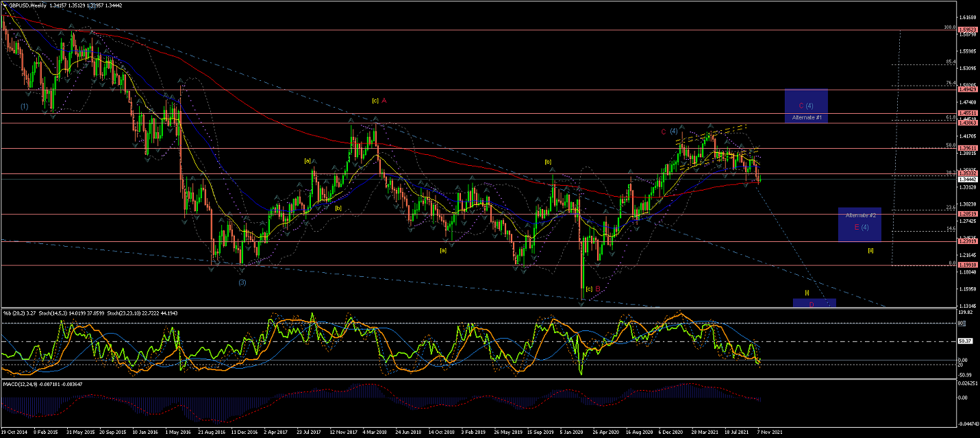Click the 50.0 Fibonacci level label
980x438 pixels.
[951, 145]
